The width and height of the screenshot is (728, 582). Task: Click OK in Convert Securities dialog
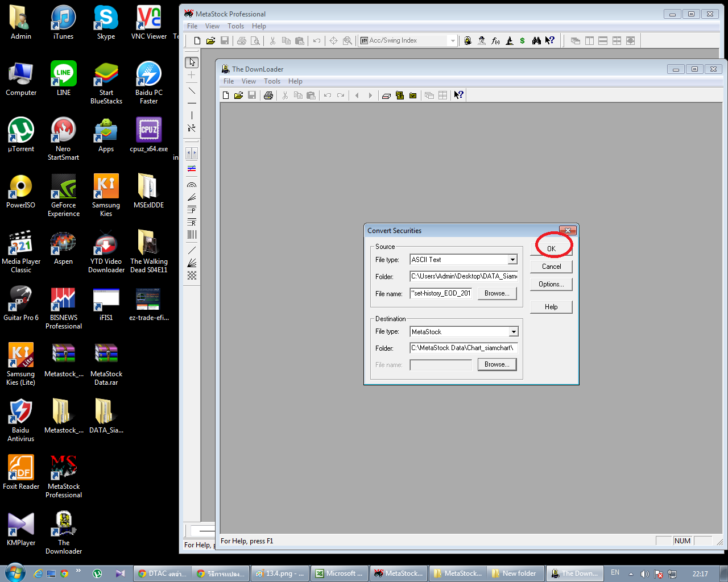[551, 249]
